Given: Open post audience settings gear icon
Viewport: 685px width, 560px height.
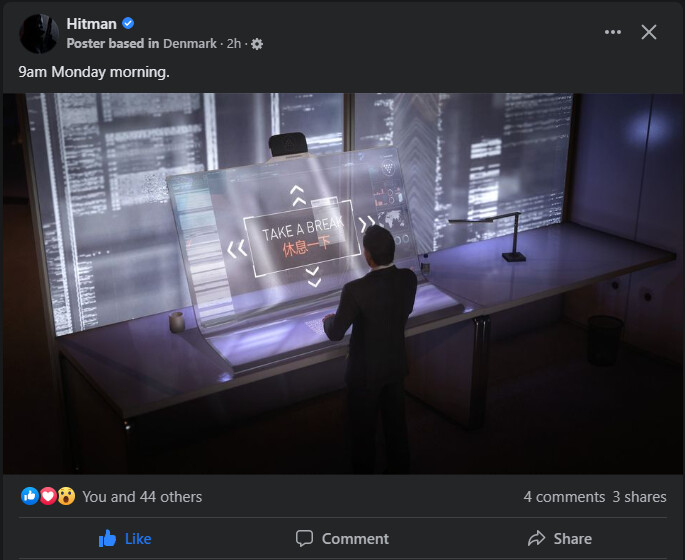Looking at the screenshot, I should pos(257,44).
